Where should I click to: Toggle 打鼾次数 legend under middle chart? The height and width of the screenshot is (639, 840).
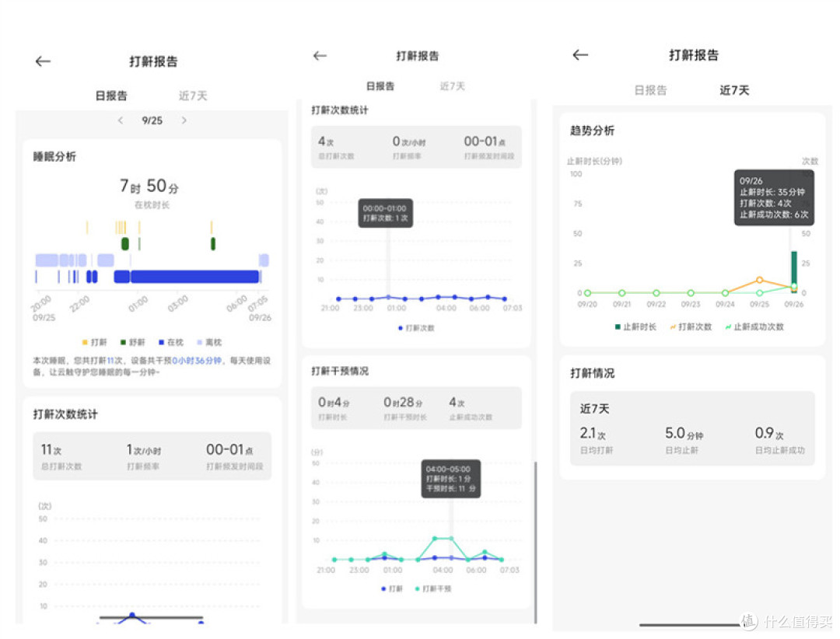click(x=416, y=328)
